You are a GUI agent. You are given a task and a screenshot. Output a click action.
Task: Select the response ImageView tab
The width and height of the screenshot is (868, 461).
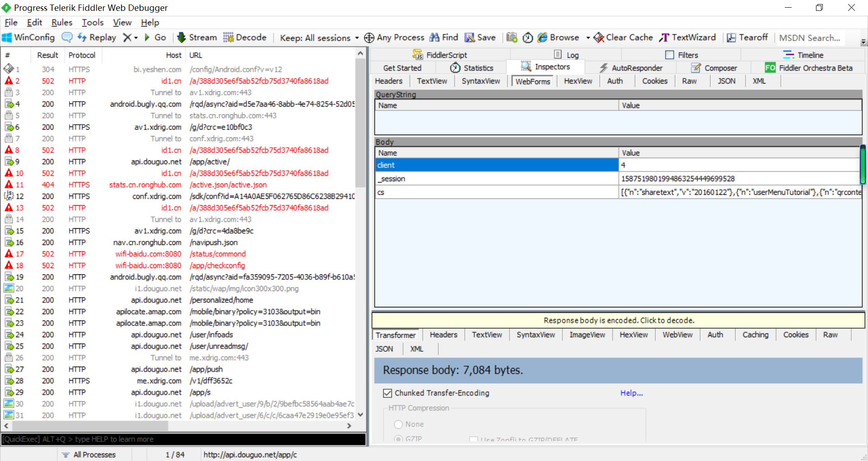(587, 334)
